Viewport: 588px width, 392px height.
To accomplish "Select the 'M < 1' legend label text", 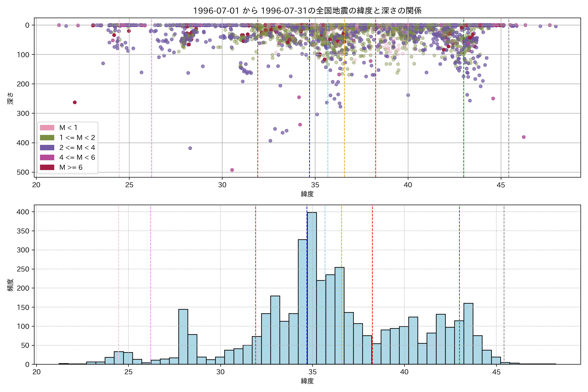I will (68, 128).
